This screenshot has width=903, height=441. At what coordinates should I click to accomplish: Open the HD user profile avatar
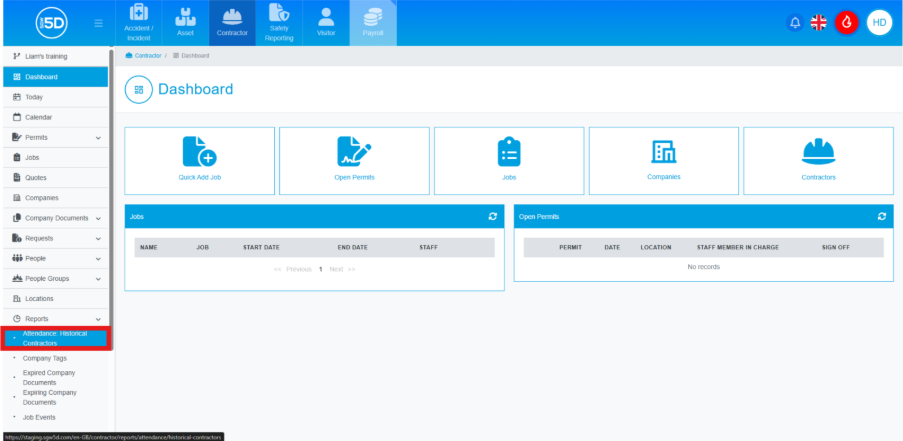[879, 22]
